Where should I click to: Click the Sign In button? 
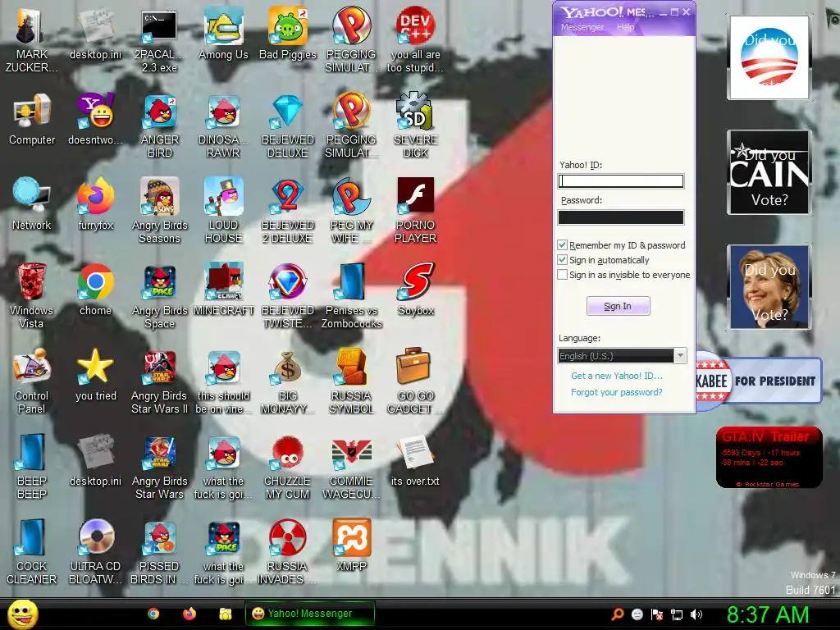coord(619,306)
